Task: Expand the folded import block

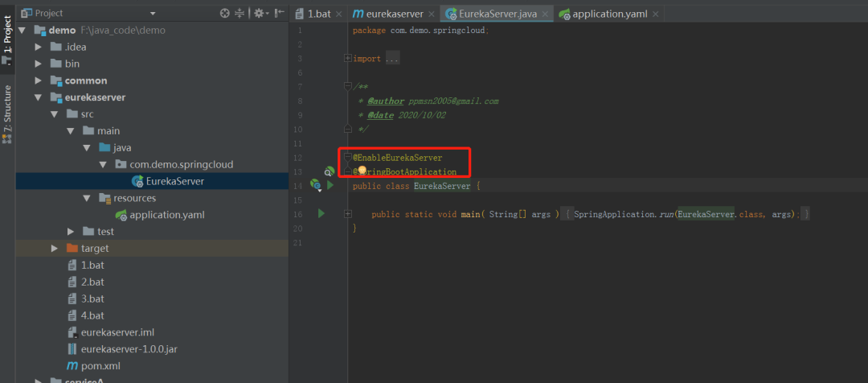Action: [x=348, y=58]
